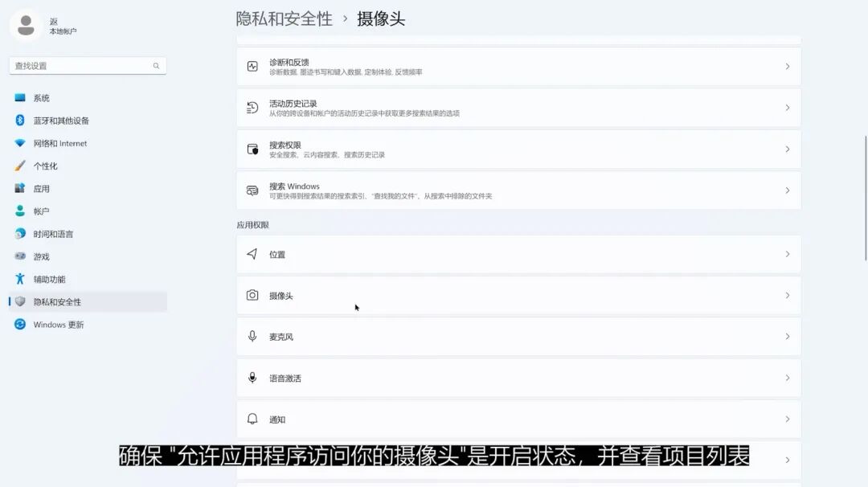This screenshot has height=487, width=868.
Task: Click the 应用 apps icon
Action: (x=20, y=188)
